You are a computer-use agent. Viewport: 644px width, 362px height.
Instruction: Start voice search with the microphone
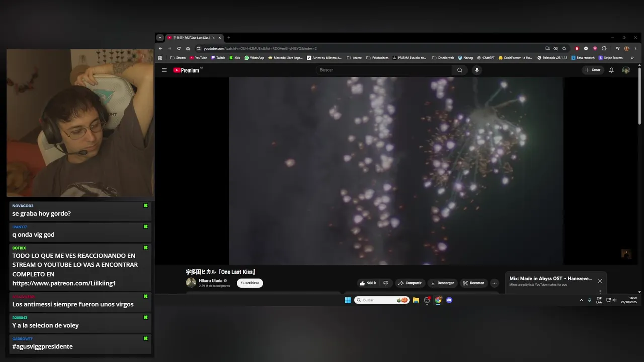477,70
